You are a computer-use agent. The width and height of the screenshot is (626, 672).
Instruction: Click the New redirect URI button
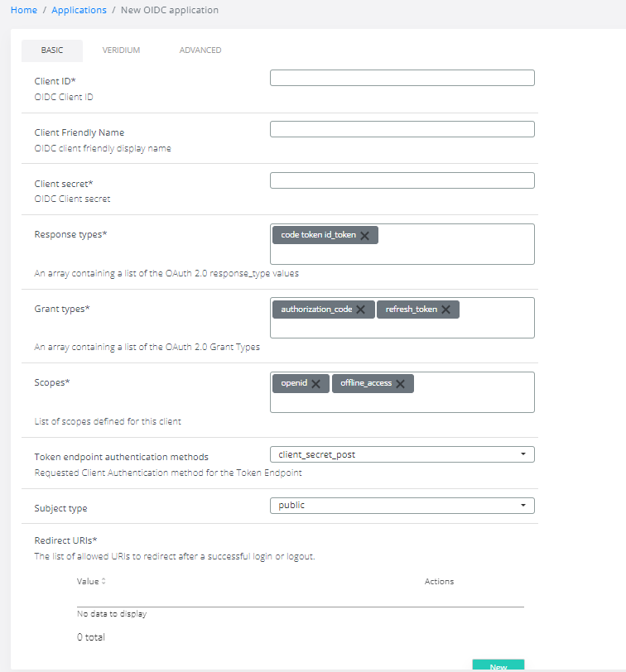pos(498,665)
